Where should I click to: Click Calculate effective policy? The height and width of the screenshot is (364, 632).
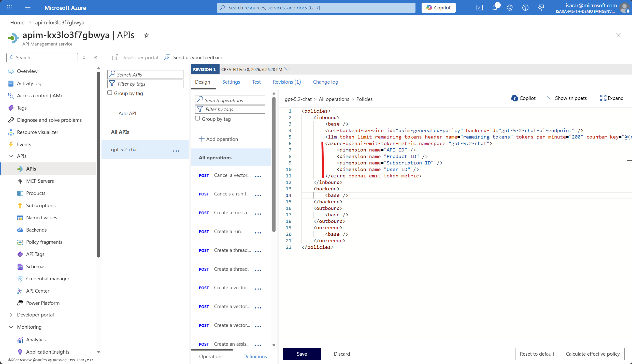[x=593, y=354]
